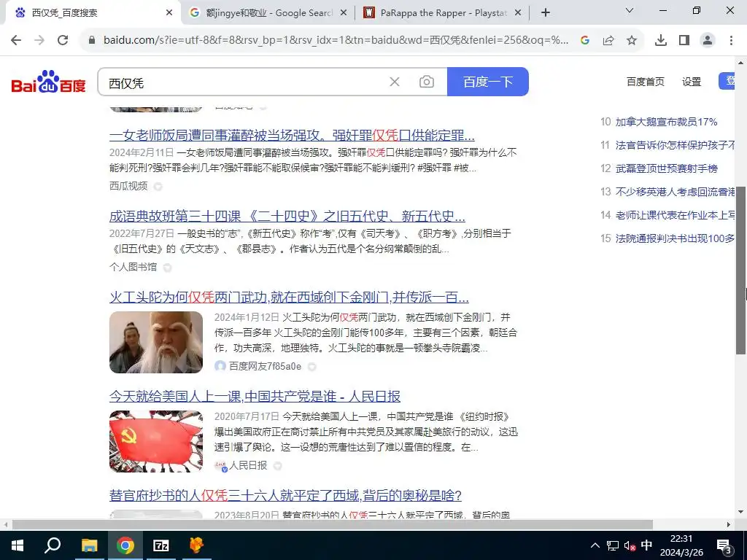Open result 今天就给美国人上一课
The image size is (747, 560).
click(255, 396)
